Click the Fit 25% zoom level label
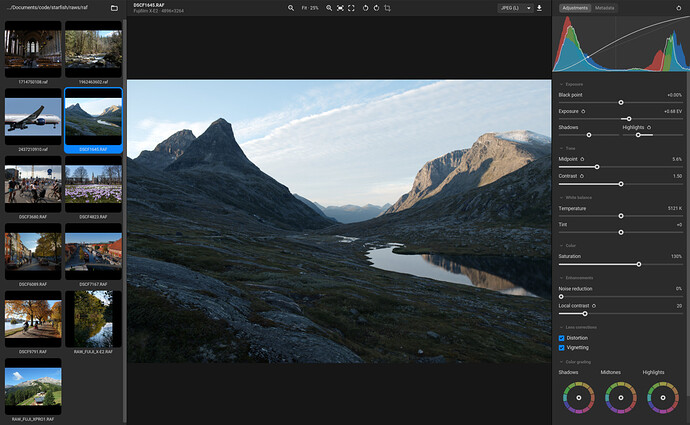 310,8
